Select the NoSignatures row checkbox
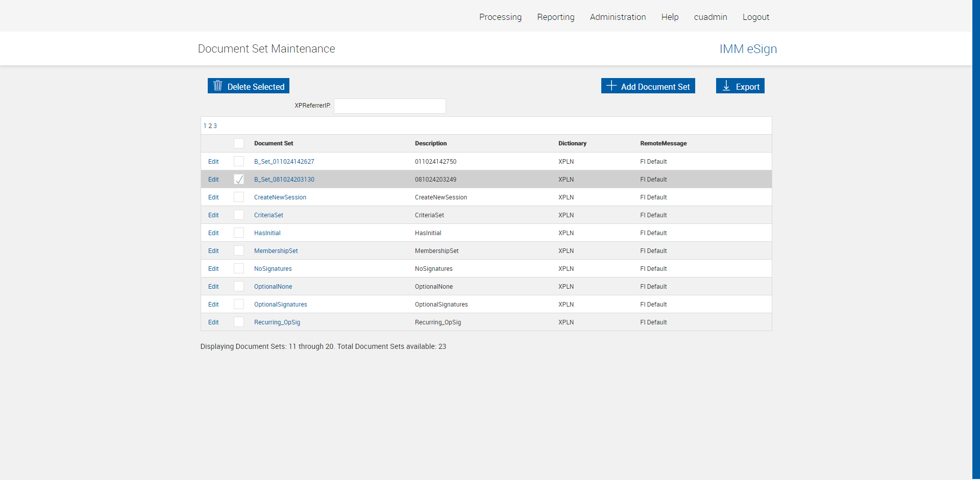The image size is (980, 480). tap(239, 269)
